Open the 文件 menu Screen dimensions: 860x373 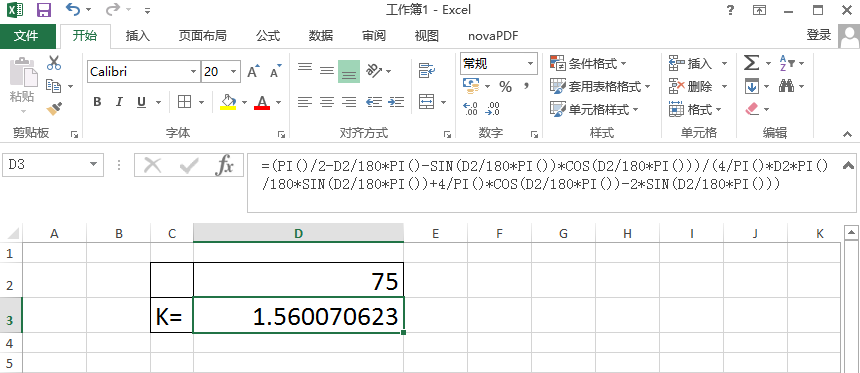(x=26, y=36)
